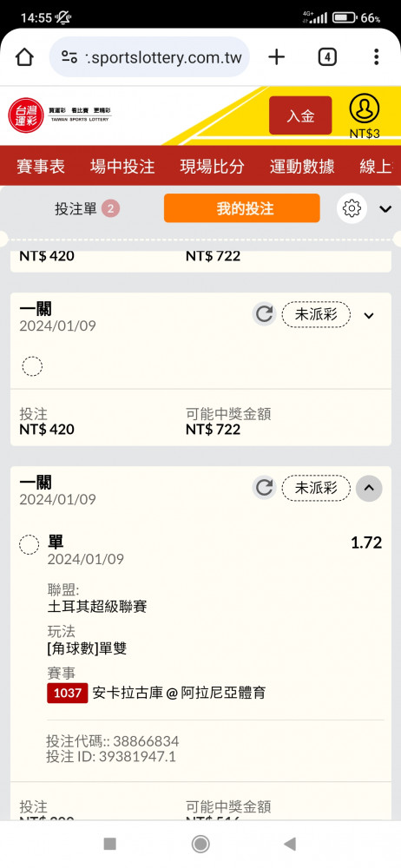This screenshot has height=868, width=401.
Task: Collapse the bet slip panel chevron
Action: click(x=385, y=208)
